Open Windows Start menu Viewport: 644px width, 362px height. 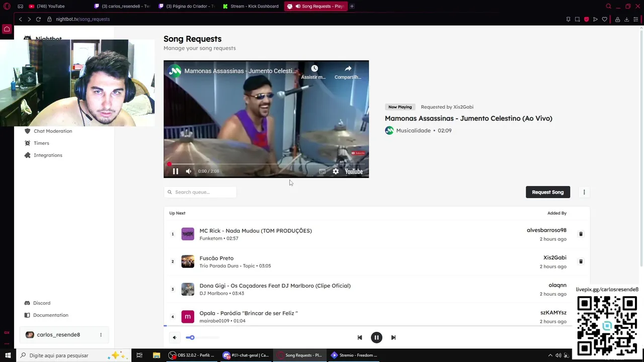click(x=8, y=355)
